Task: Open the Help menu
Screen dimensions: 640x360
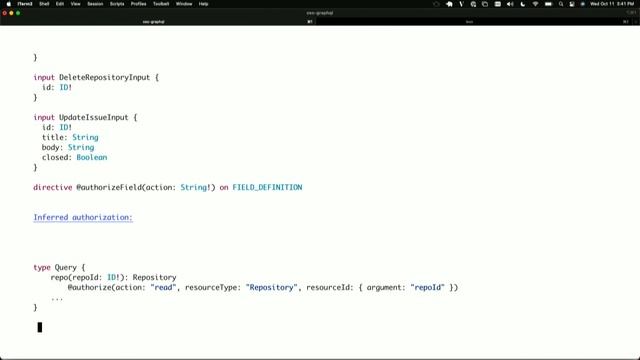Action: [x=203, y=4]
